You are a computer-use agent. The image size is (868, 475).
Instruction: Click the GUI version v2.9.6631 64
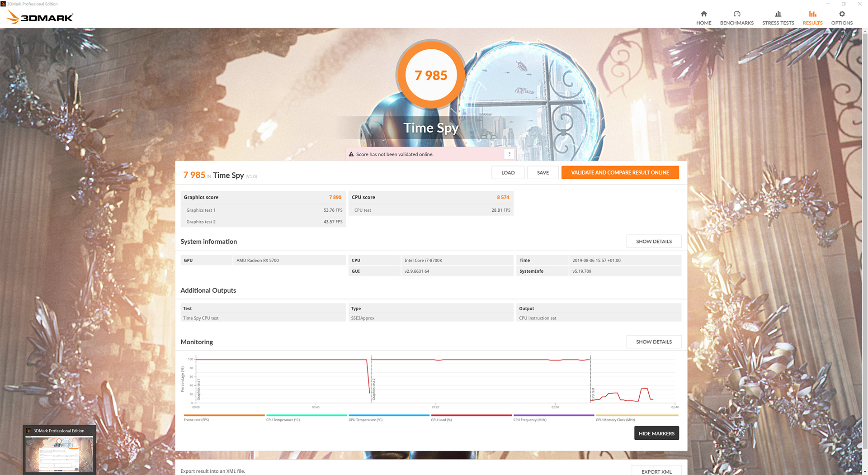coord(417,271)
